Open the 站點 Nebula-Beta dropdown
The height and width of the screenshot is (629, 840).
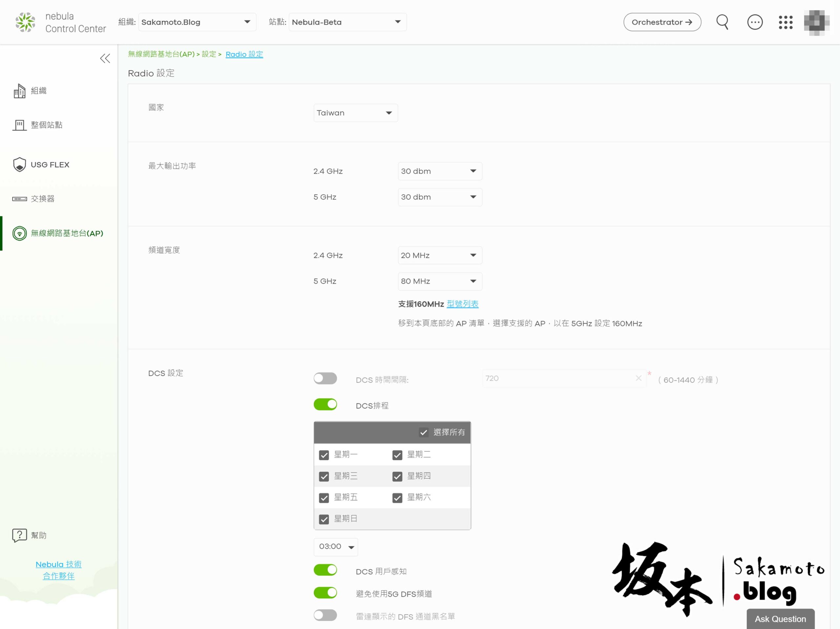(x=347, y=22)
